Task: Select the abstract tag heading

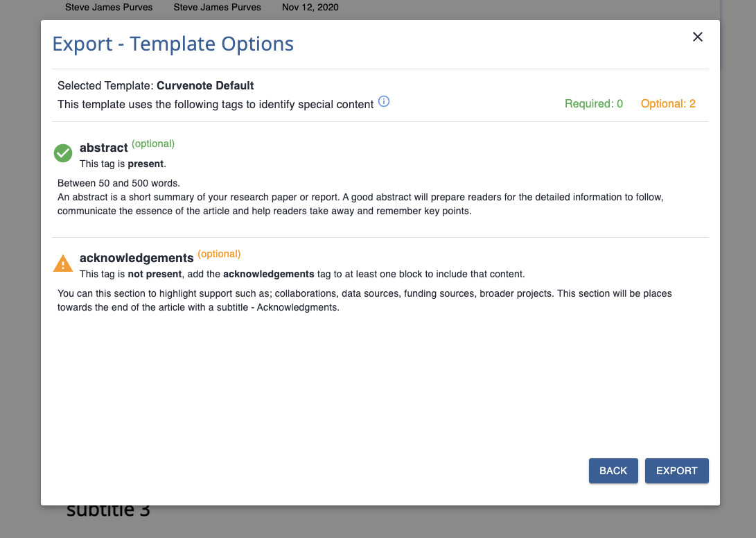Action: click(104, 147)
